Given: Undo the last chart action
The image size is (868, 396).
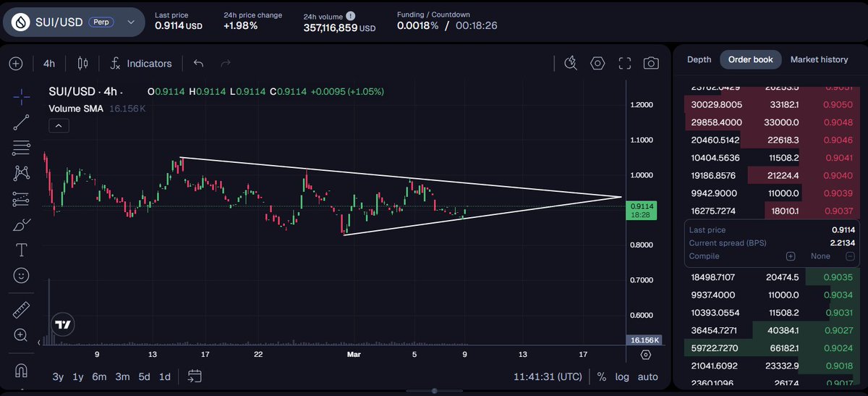Looking at the screenshot, I should click(198, 64).
